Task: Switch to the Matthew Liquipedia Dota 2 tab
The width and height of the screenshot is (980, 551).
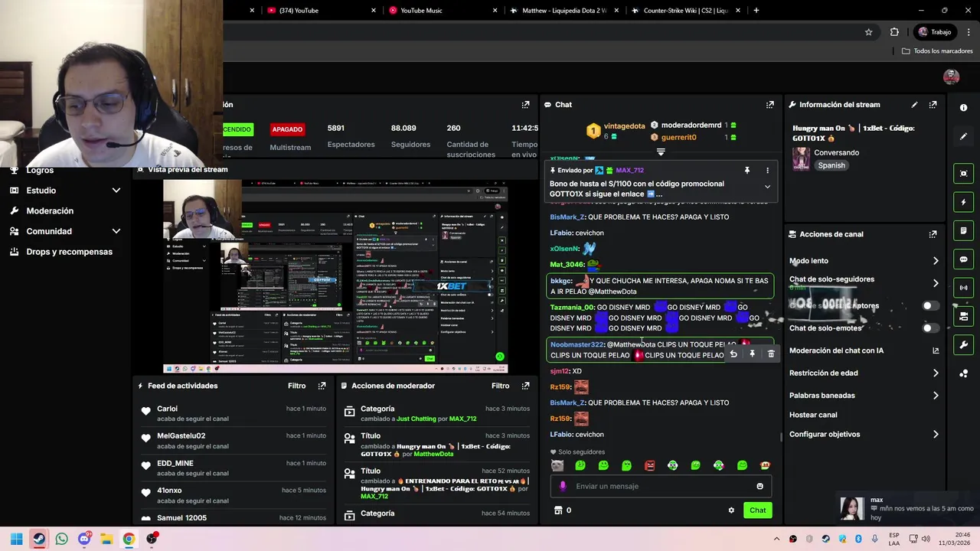Action: click(563, 11)
